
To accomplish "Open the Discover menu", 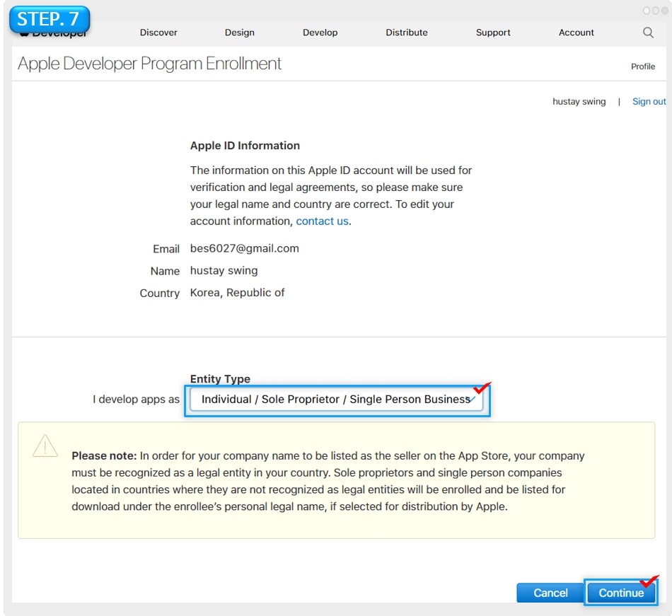I will (x=158, y=33).
